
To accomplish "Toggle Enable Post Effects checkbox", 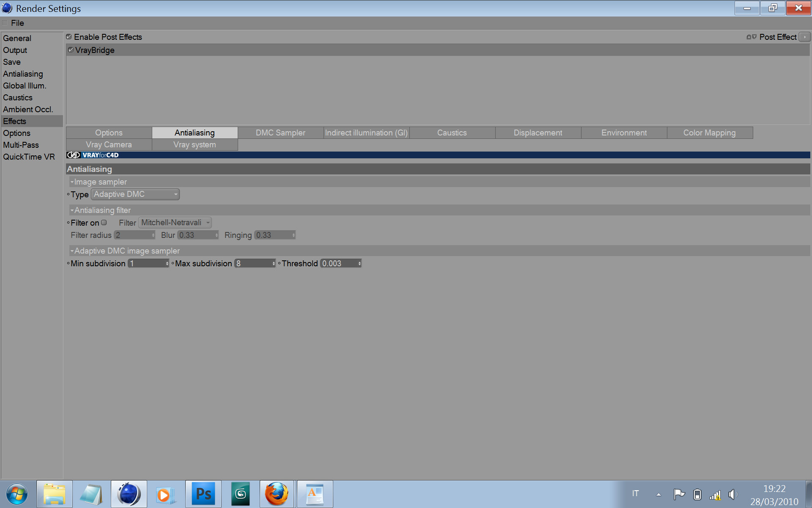I will coord(69,37).
